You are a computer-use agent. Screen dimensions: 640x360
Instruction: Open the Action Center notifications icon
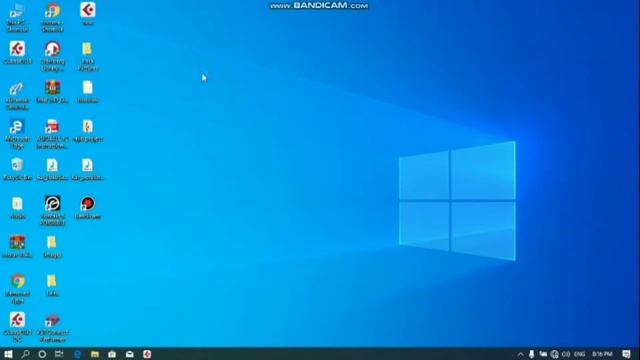[x=627, y=354]
